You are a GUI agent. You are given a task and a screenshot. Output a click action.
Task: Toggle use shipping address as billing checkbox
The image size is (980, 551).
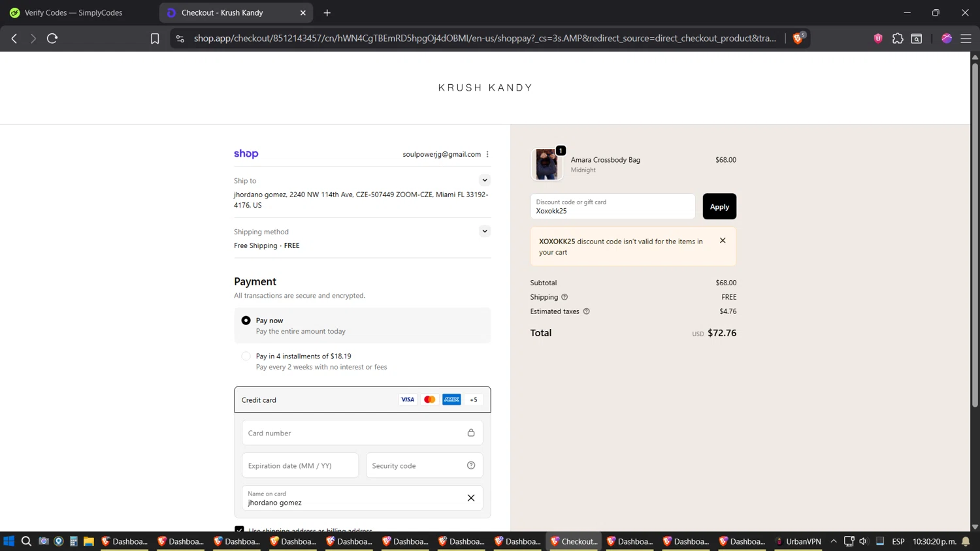pyautogui.click(x=239, y=529)
